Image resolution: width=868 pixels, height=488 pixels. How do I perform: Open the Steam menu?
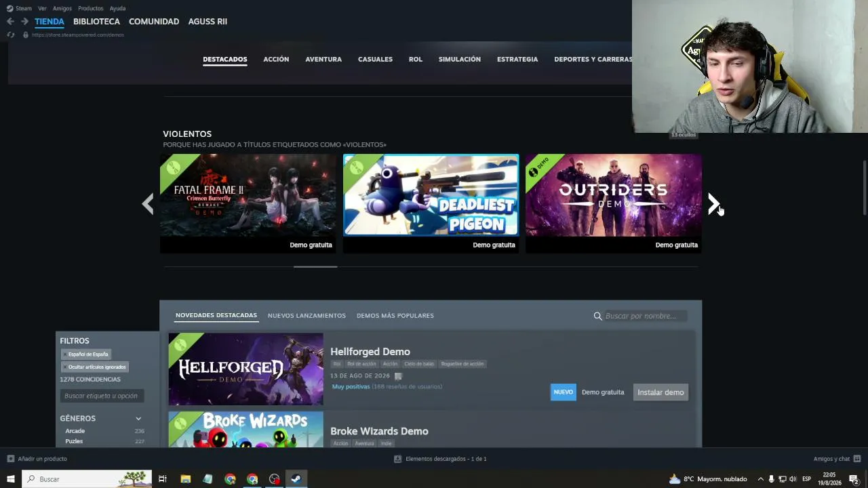click(x=24, y=8)
